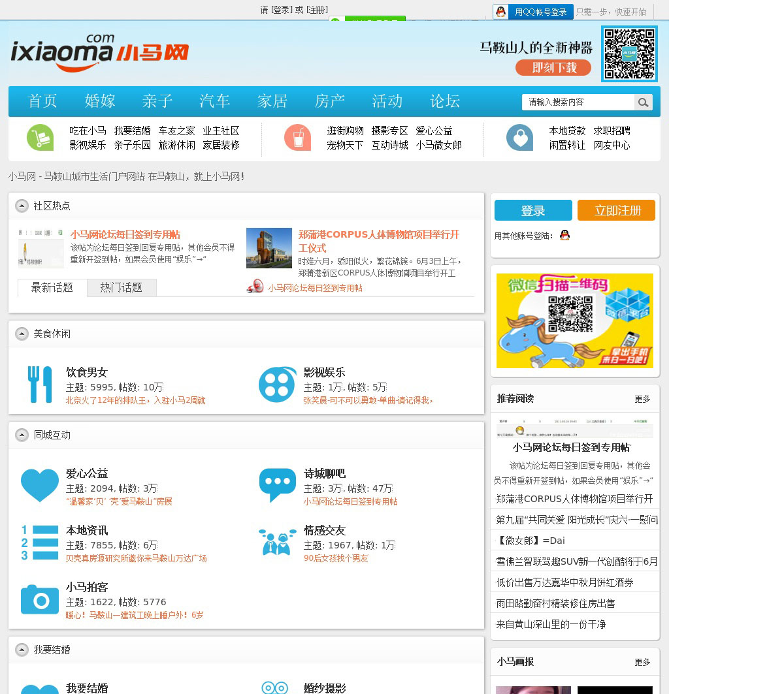Click the couple icon for 情感交友
The image size is (784, 694).
(x=277, y=543)
